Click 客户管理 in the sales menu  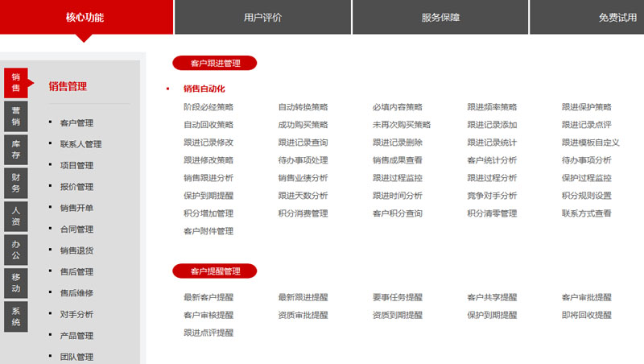coord(76,123)
